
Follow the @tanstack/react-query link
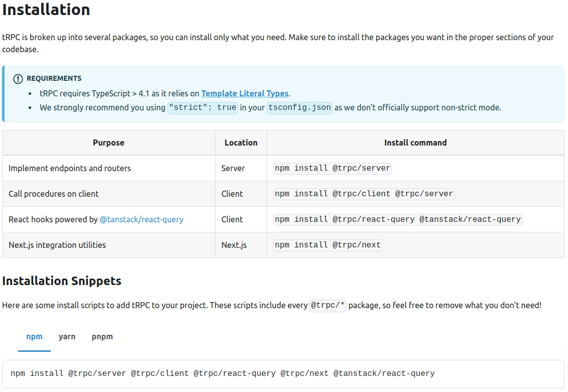pos(142,219)
